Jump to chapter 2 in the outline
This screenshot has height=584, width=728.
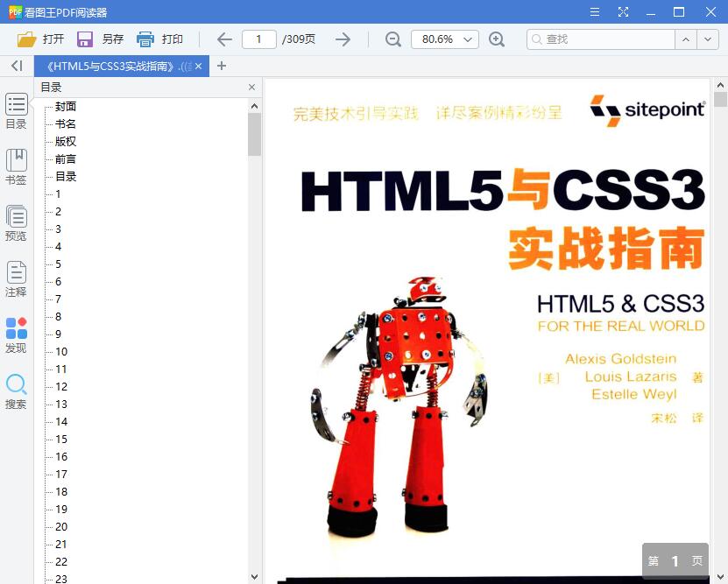click(58, 212)
